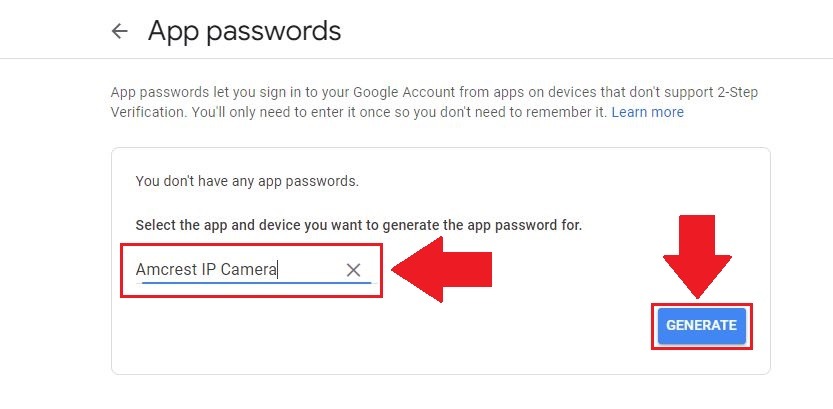Focus the Amcrest IP Camera input field

click(240, 269)
